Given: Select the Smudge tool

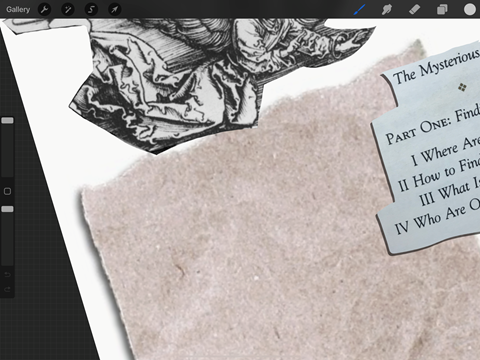Looking at the screenshot, I should click(387, 9).
